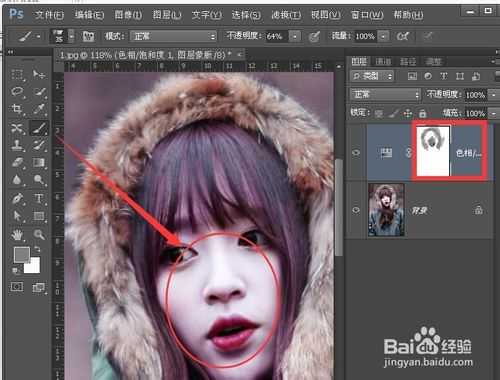Screen dimensions: 500x380
Task: Filter layers by adjustment layers
Action: coord(428,76)
